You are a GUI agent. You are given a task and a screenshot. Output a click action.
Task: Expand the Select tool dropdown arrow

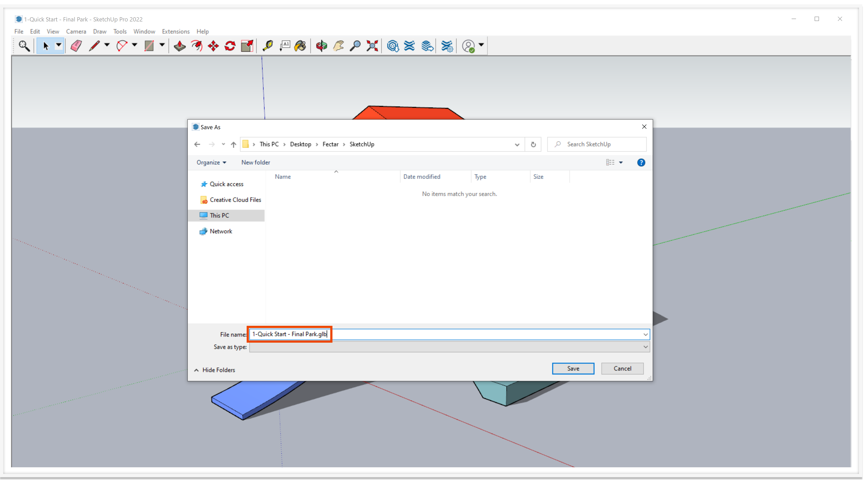pos(59,45)
